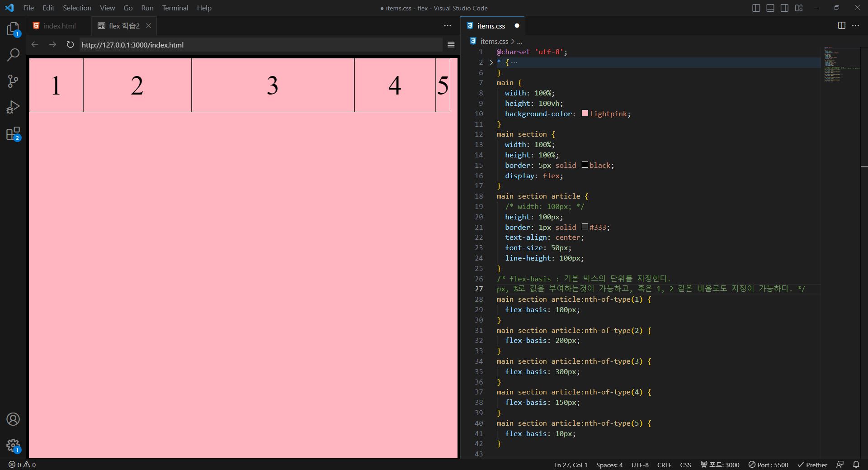Click the Prettier status bar button
This screenshot has height=470, width=868.
point(812,465)
